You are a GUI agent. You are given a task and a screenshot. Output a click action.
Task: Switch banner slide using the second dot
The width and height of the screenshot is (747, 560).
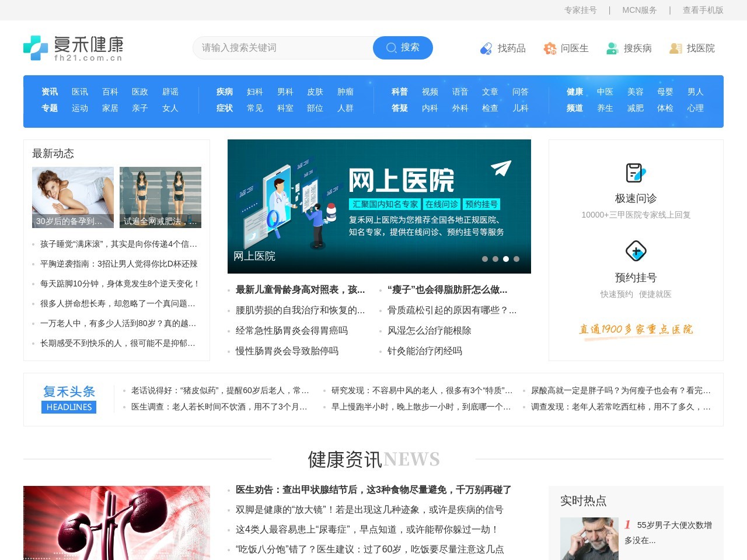click(x=495, y=258)
